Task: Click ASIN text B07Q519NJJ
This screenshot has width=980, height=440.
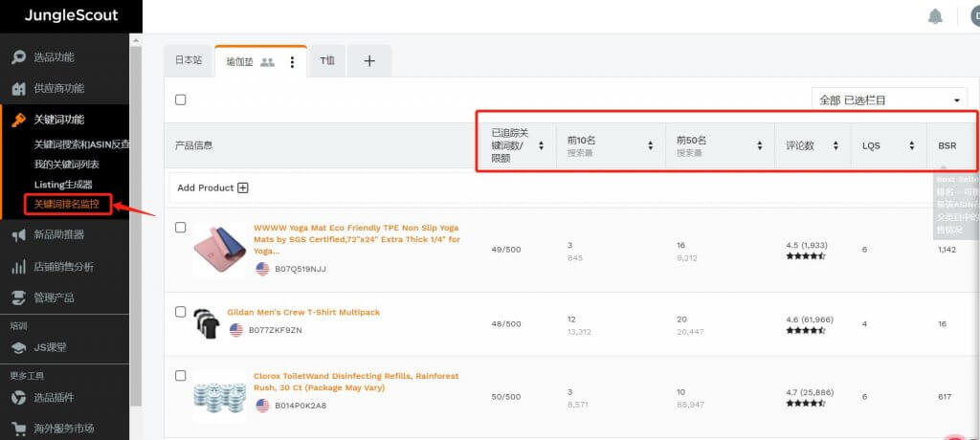Action: pos(301,269)
